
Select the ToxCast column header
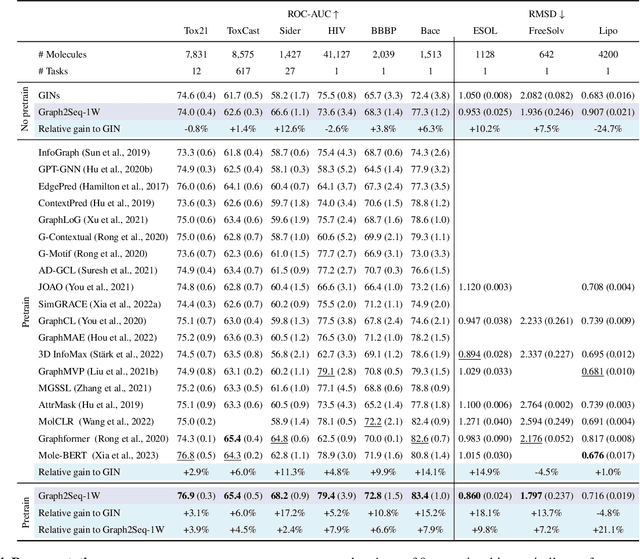(244, 32)
